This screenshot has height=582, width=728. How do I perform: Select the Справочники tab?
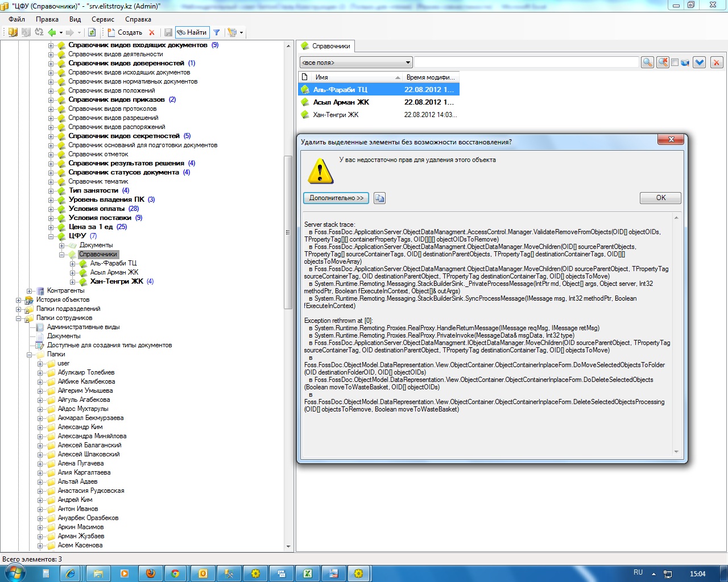(326, 46)
